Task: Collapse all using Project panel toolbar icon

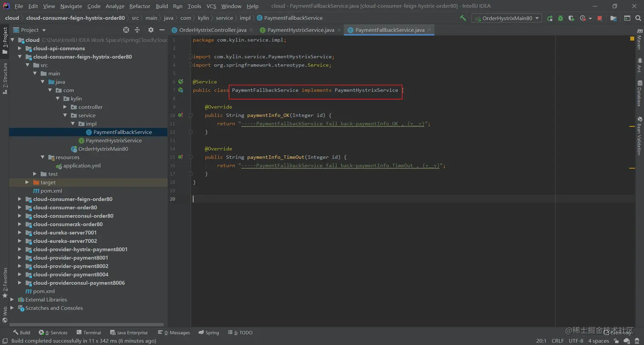Action: coord(137,30)
